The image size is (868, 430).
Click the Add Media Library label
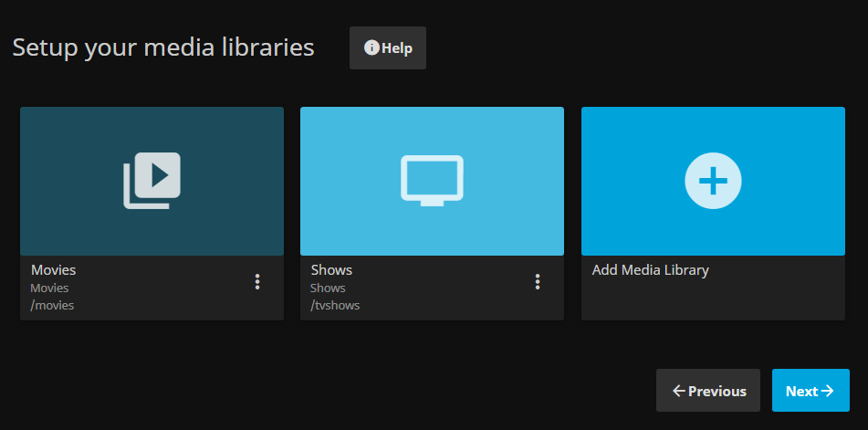650,270
